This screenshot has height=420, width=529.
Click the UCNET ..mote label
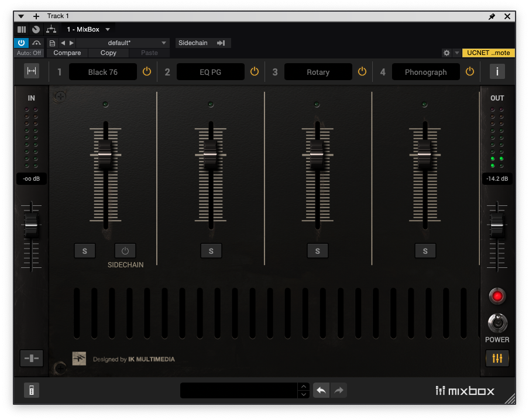488,53
